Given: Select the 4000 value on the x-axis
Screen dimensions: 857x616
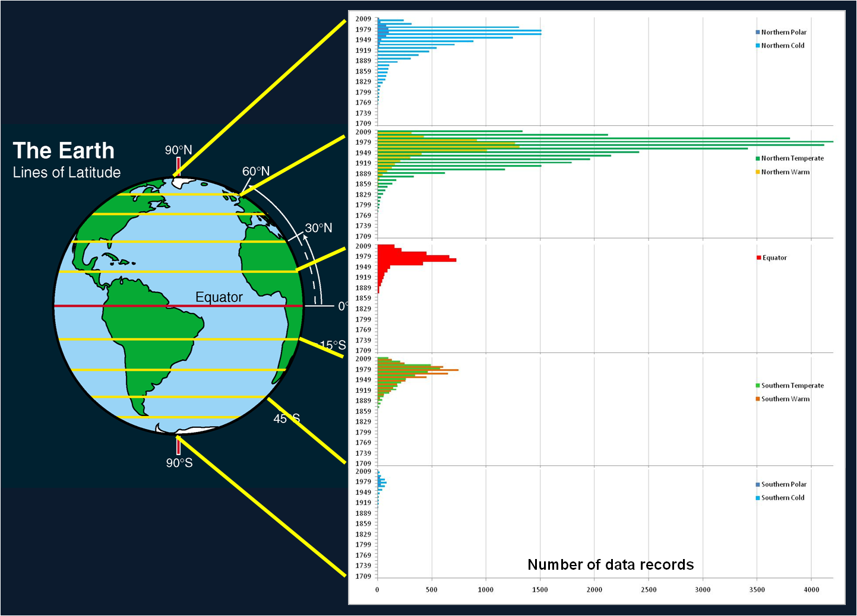Looking at the screenshot, I should point(811,589).
